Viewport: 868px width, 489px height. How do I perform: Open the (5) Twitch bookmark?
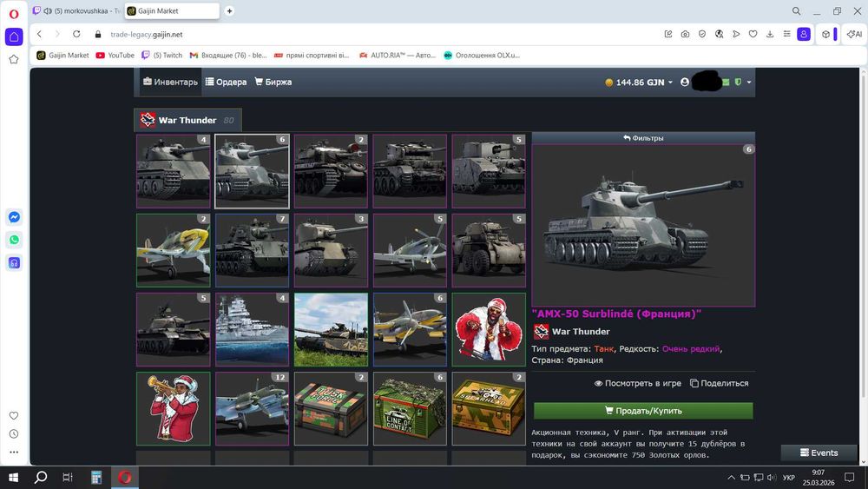coord(161,56)
